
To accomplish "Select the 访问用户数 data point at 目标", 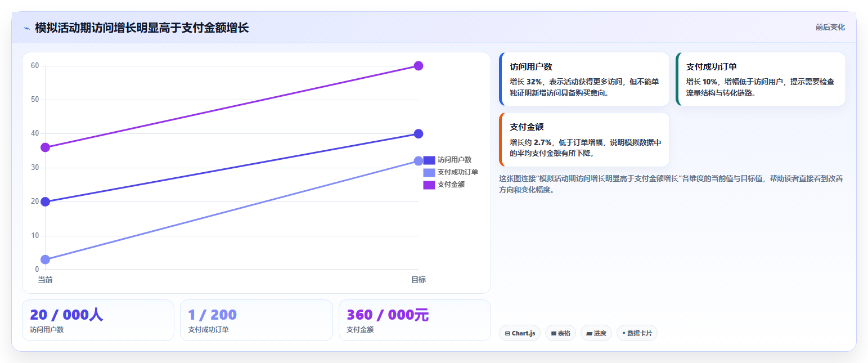I will pos(419,134).
